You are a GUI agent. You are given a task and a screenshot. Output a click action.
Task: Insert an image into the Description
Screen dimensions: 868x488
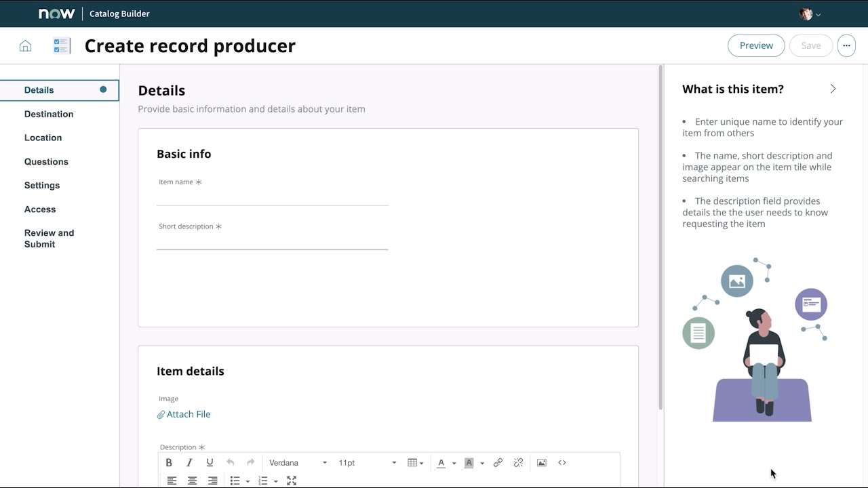[x=540, y=463]
